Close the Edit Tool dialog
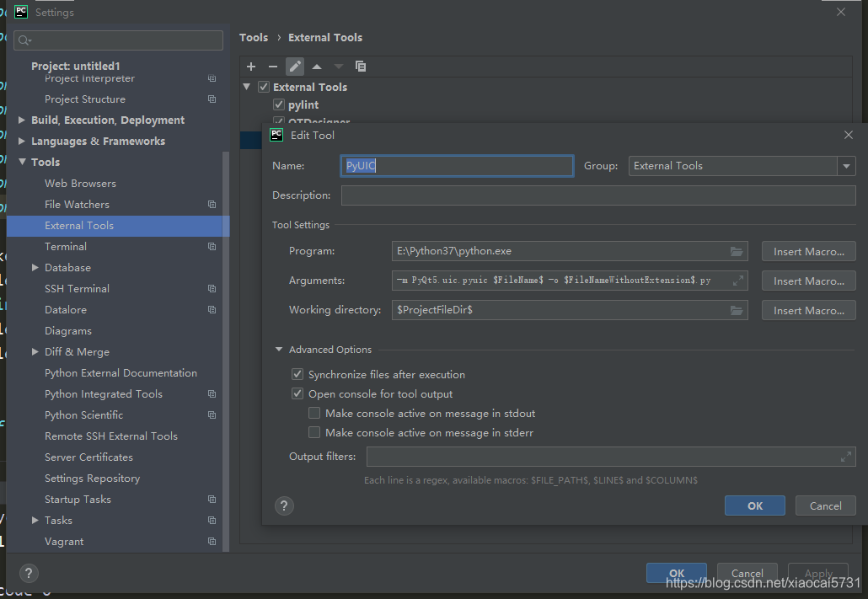 pyautogui.click(x=848, y=135)
